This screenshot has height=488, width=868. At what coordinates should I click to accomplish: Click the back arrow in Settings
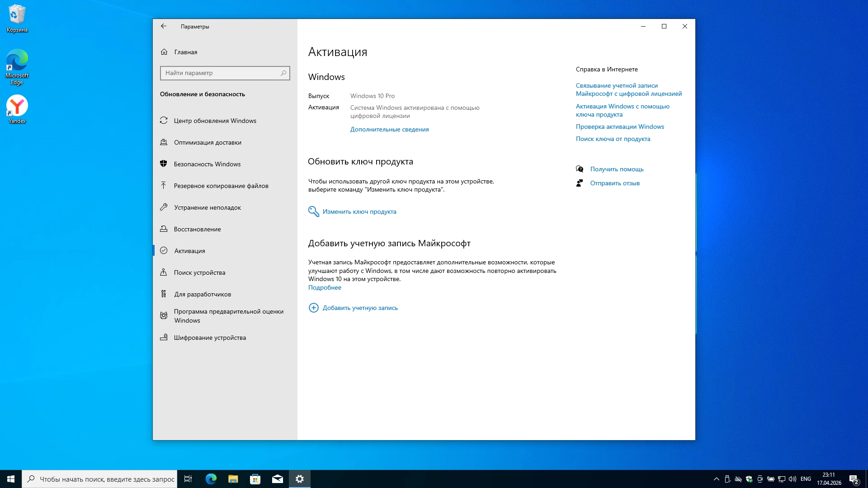point(164,26)
